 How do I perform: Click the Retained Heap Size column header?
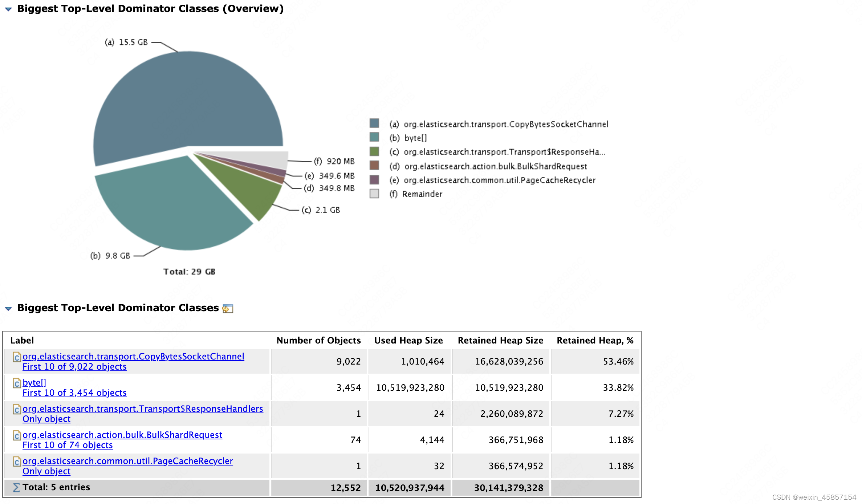click(x=500, y=340)
